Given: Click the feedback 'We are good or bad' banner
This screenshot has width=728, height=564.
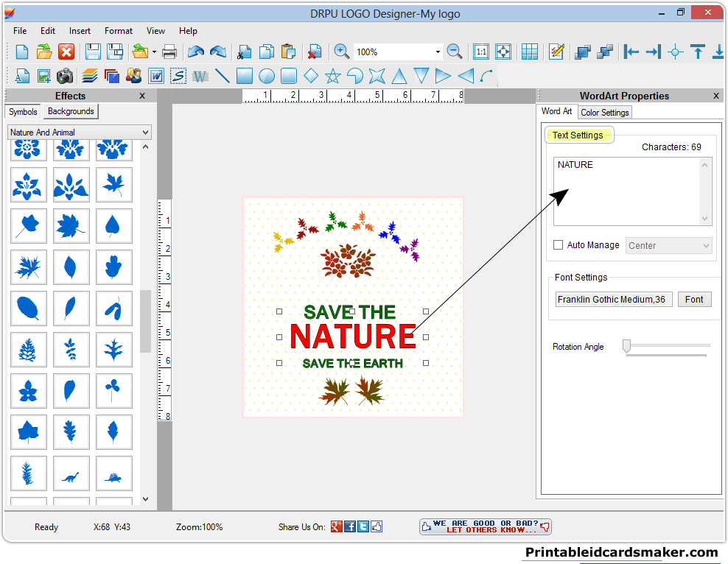Looking at the screenshot, I should click(x=485, y=526).
